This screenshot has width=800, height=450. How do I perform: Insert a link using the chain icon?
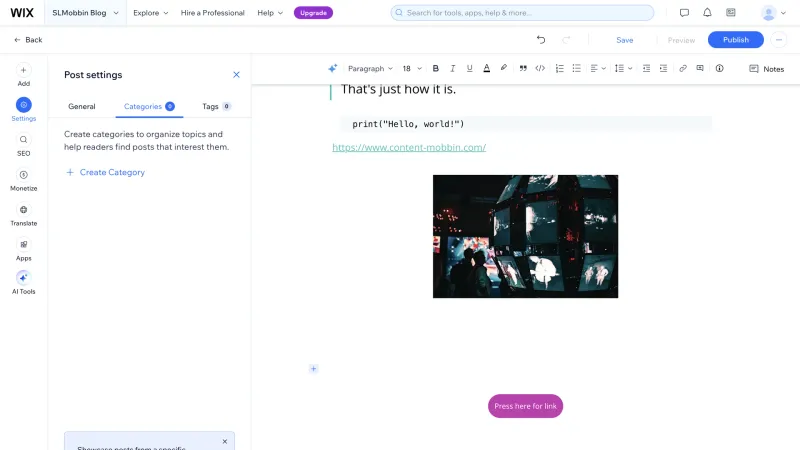[683, 68]
